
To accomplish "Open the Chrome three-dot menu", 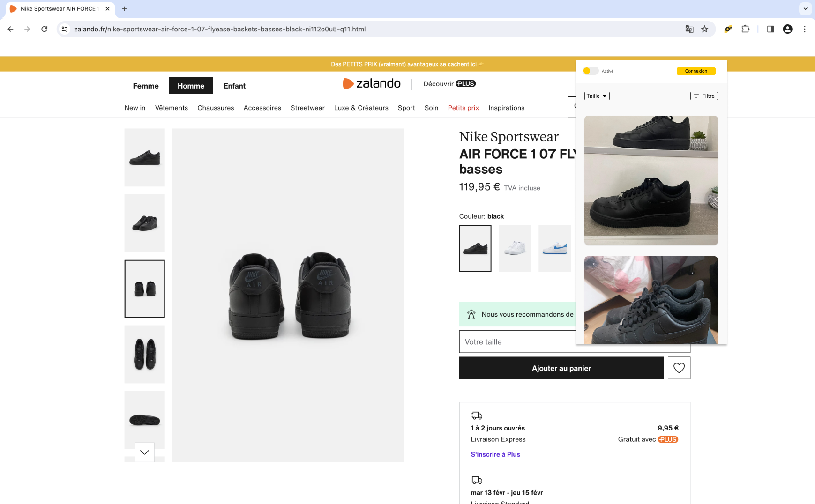I will (x=805, y=29).
